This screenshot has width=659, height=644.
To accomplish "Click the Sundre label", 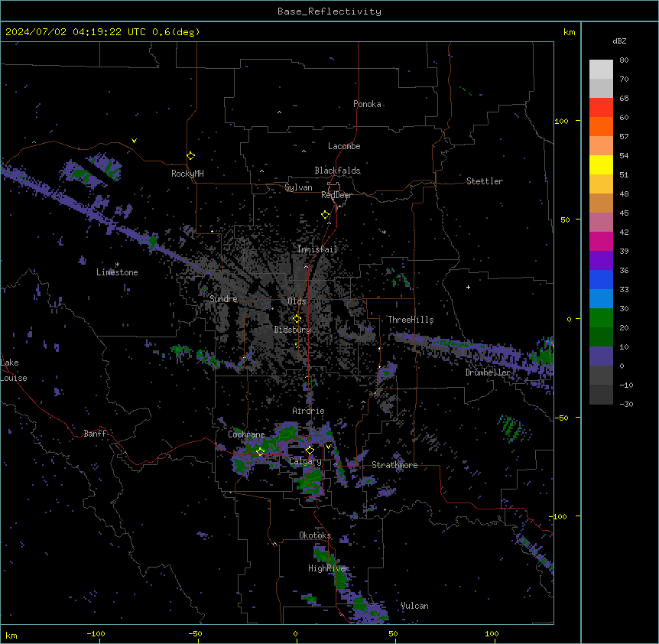I will 223,299.
